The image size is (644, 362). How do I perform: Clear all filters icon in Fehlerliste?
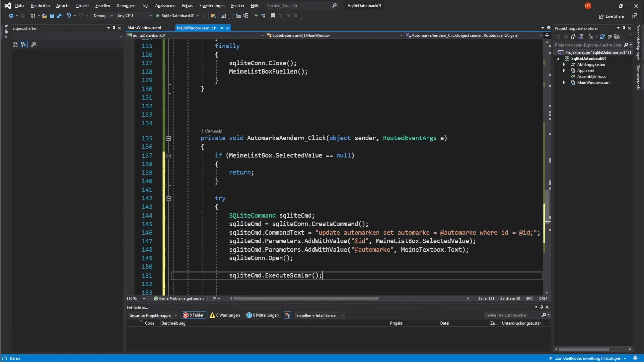(x=287, y=315)
